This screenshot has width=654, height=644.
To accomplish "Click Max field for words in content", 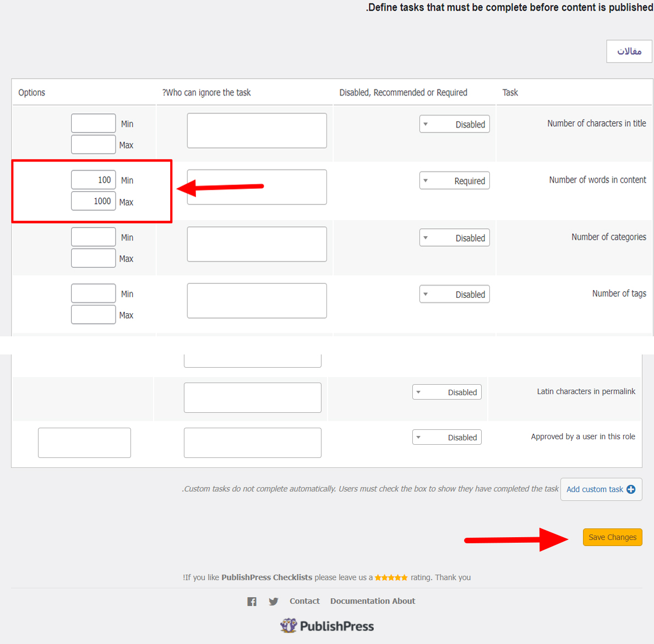I will click(x=93, y=201).
